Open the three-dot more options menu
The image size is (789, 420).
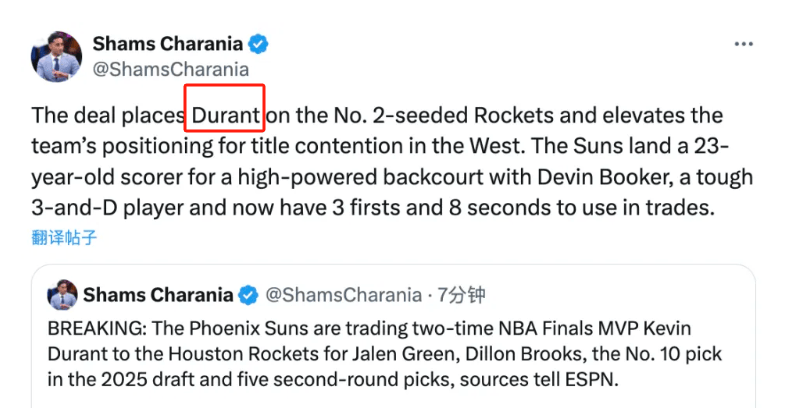coord(743,45)
